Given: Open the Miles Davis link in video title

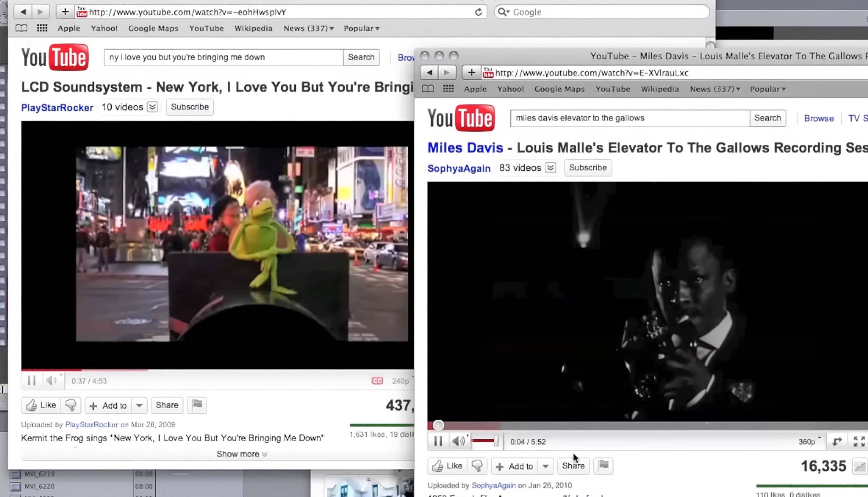Looking at the screenshot, I should coord(465,147).
